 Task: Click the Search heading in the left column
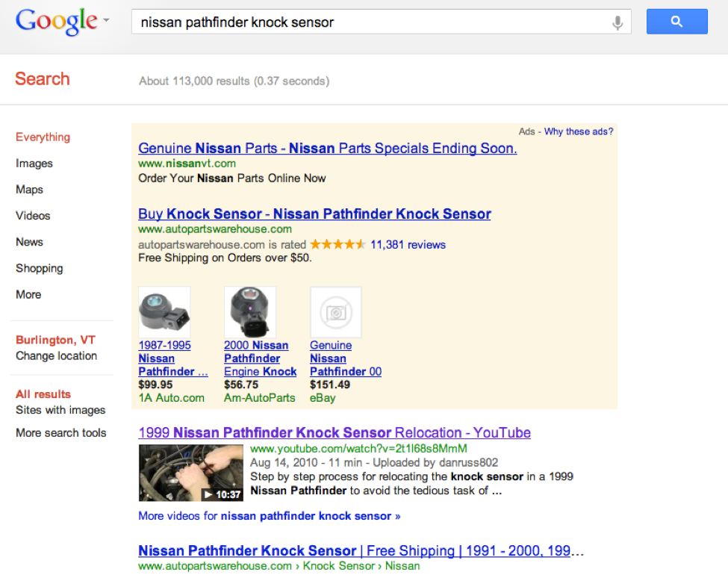coord(43,79)
